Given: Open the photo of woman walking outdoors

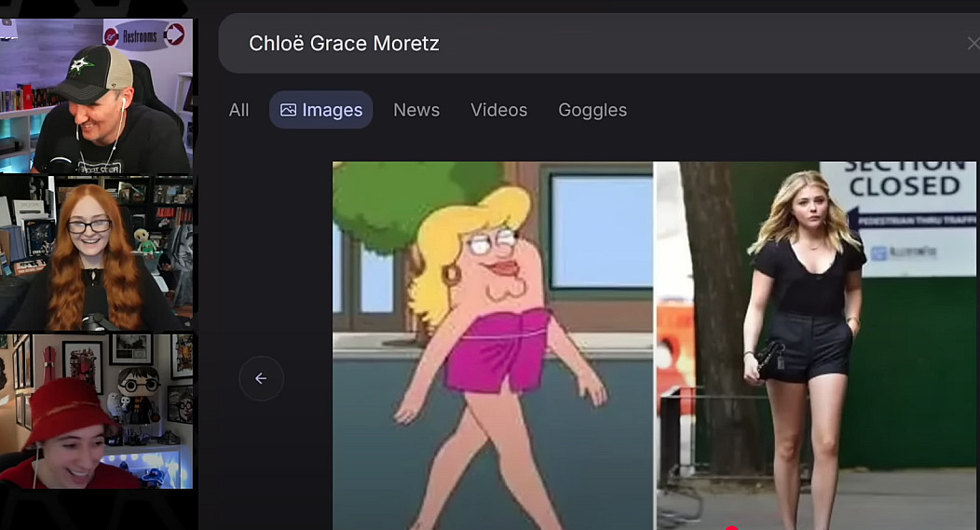Looking at the screenshot, I should coord(816,346).
